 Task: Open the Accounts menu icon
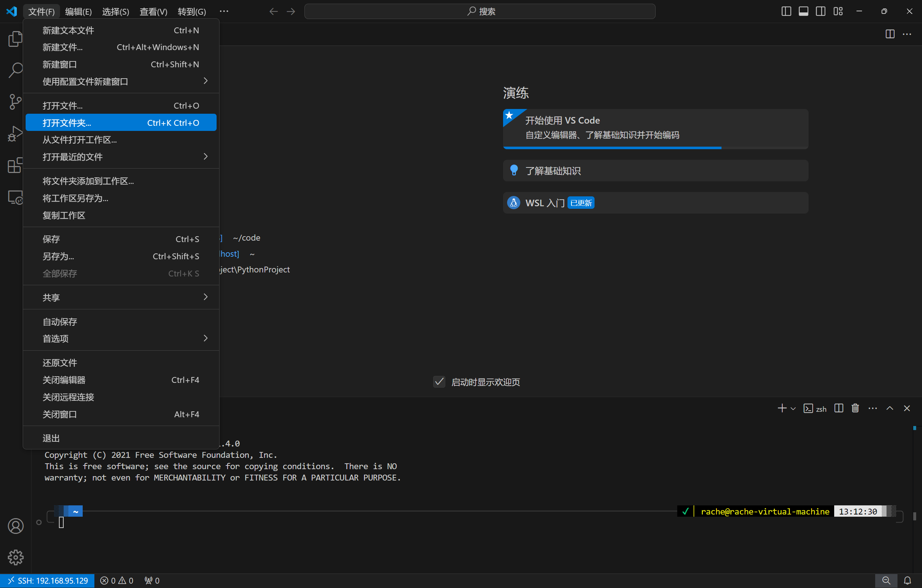pyautogui.click(x=15, y=526)
